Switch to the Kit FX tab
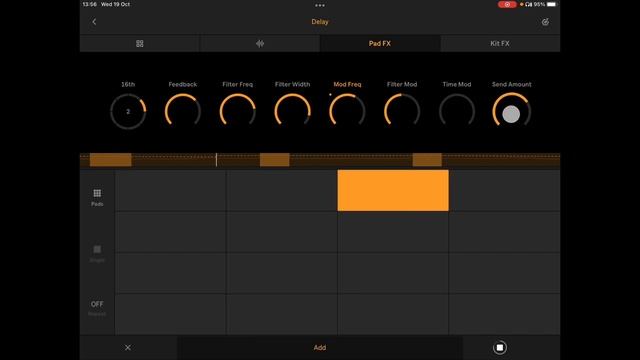Screen dimensions: 640x360 pos(500,43)
